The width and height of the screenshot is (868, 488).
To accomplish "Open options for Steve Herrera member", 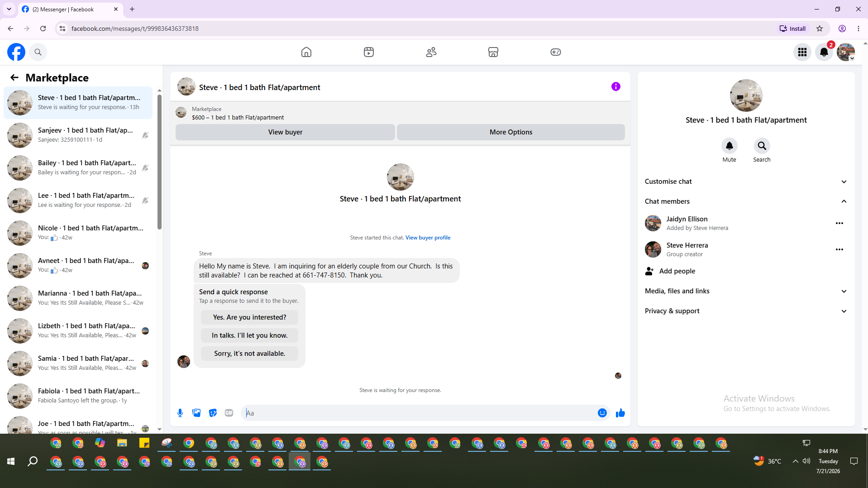I will [x=839, y=249].
